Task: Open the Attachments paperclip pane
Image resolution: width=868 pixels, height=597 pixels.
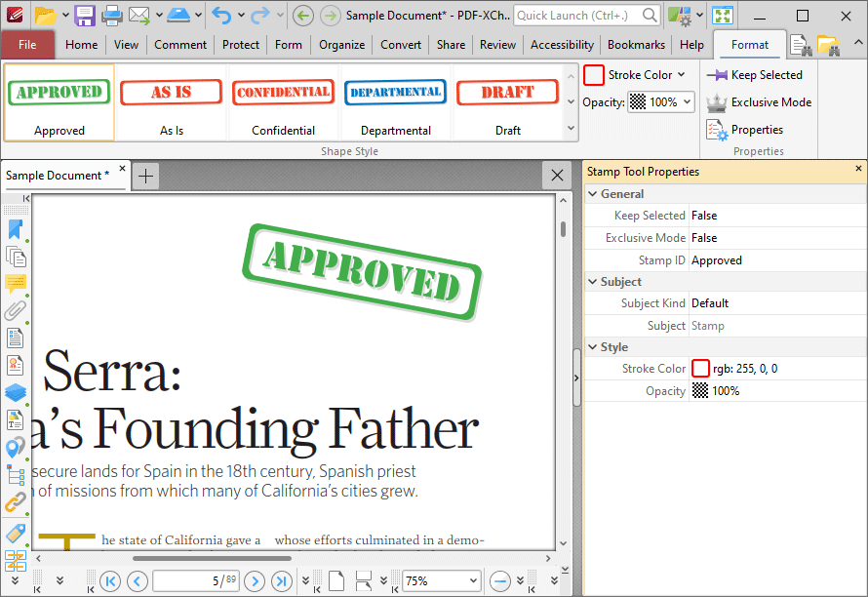Action: pos(16,310)
